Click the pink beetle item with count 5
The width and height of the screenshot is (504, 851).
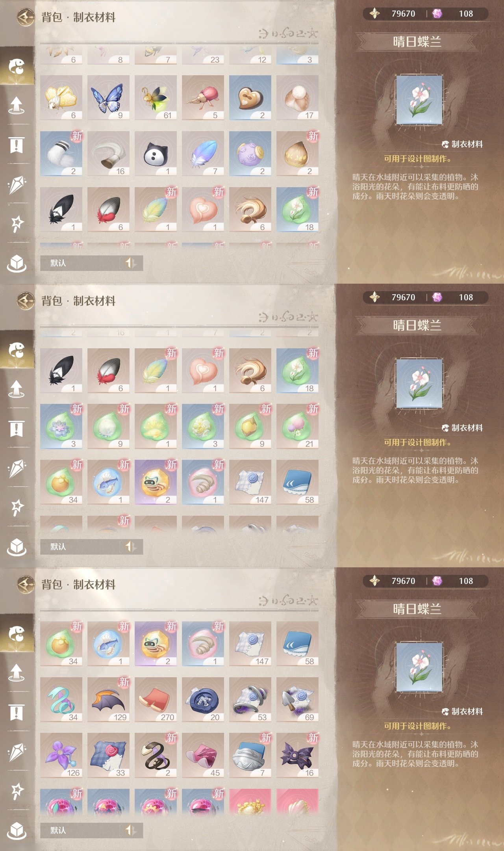click(x=203, y=98)
